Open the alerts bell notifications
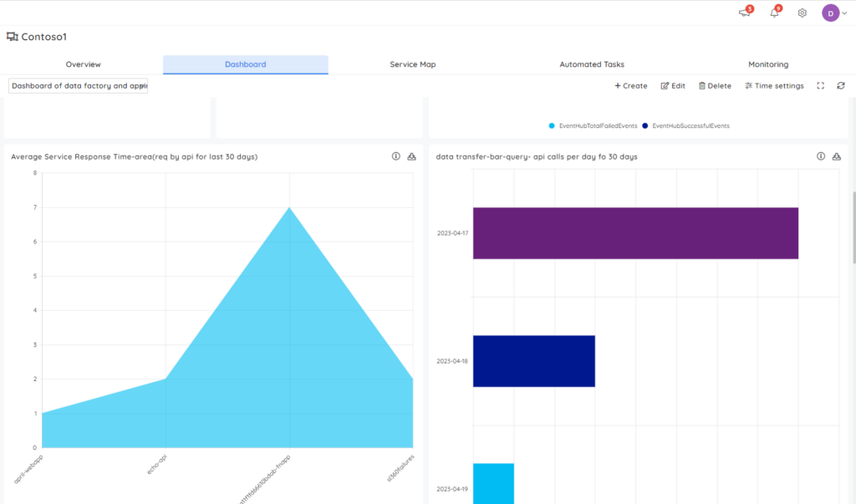 tap(773, 13)
